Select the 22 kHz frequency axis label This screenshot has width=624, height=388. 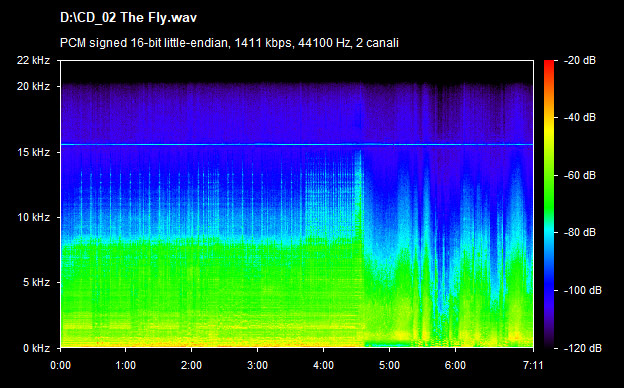point(33,60)
